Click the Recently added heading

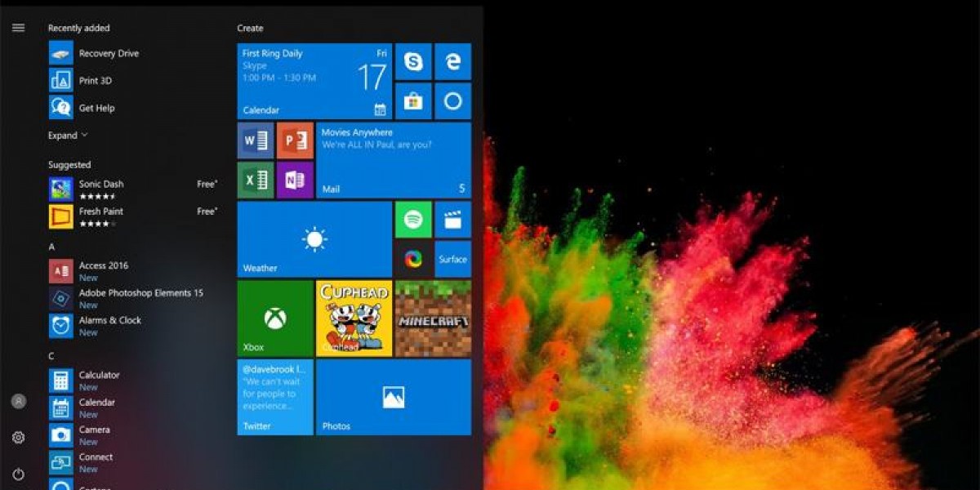point(78,29)
